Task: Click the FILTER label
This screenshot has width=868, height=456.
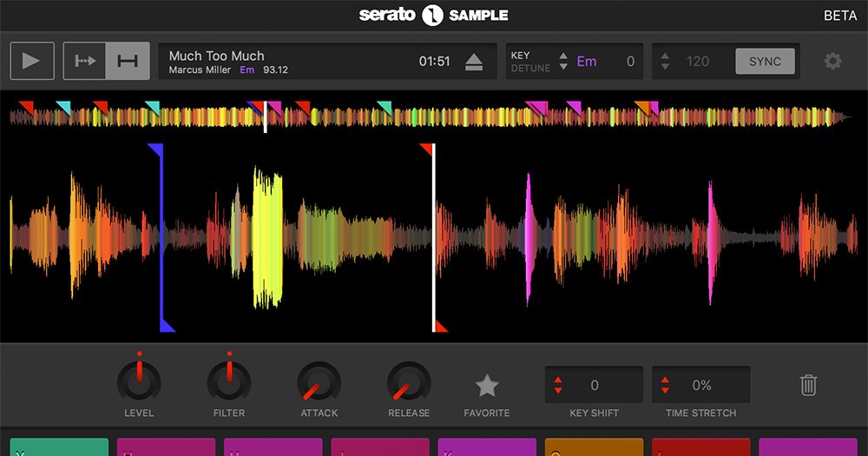Action: pyautogui.click(x=229, y=413)
